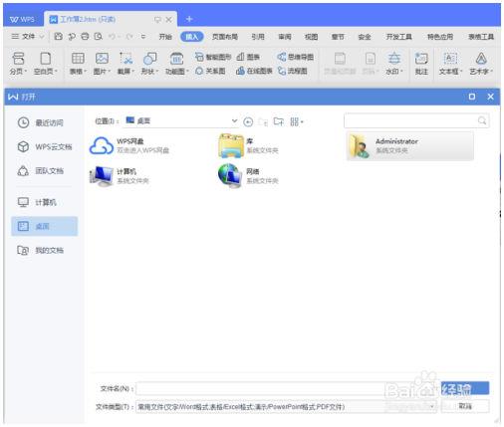504x427 pixels.
Task: Create a new folder with toolbar icon
Action: [278, 121]
